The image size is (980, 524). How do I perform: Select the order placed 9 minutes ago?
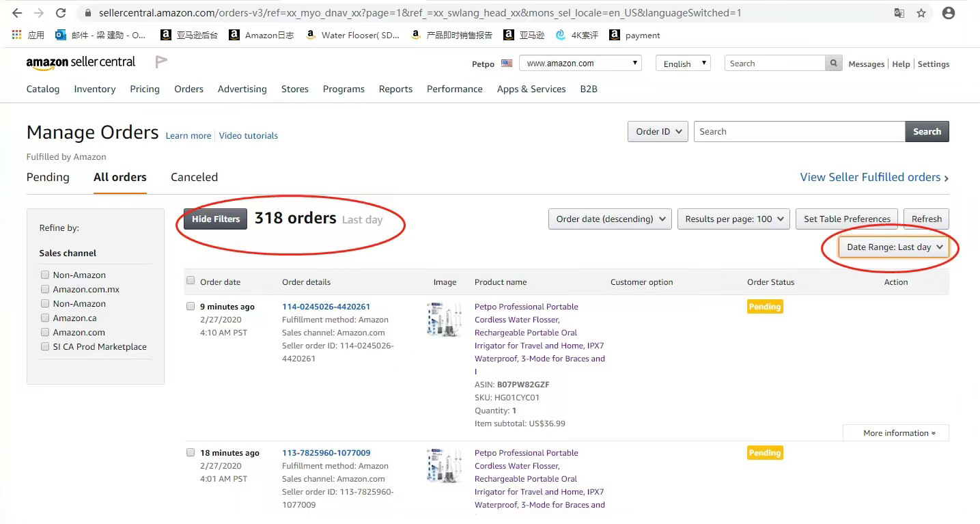[191, 306]
